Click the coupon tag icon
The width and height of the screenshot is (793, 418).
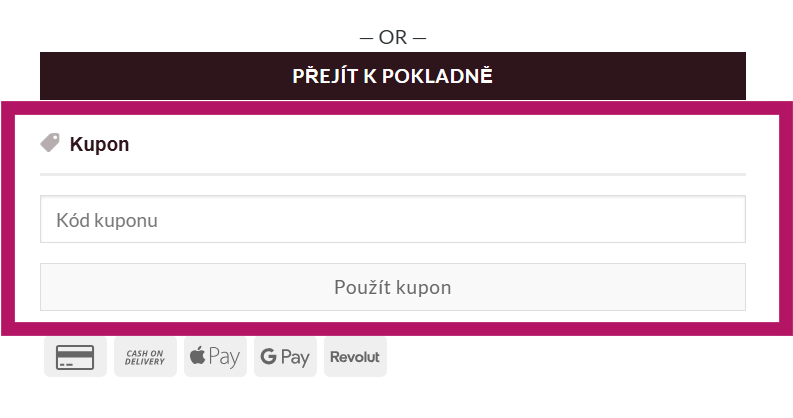click(50, 143)
